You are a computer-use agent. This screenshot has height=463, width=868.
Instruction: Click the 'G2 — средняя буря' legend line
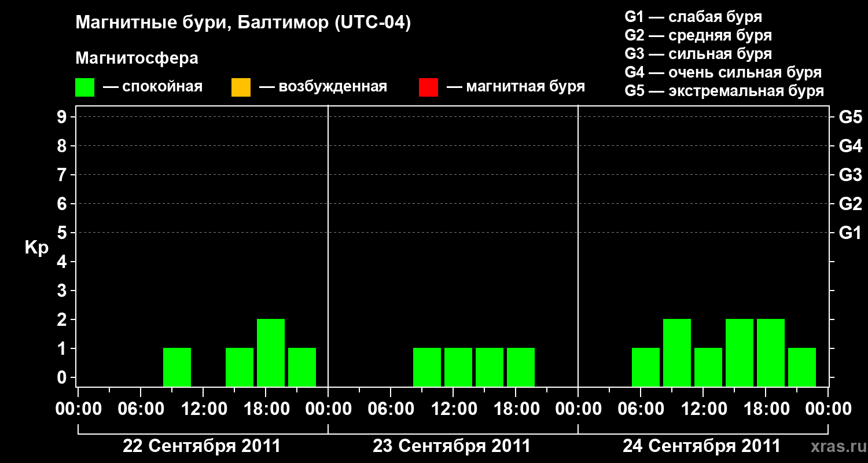click(698, 35)
